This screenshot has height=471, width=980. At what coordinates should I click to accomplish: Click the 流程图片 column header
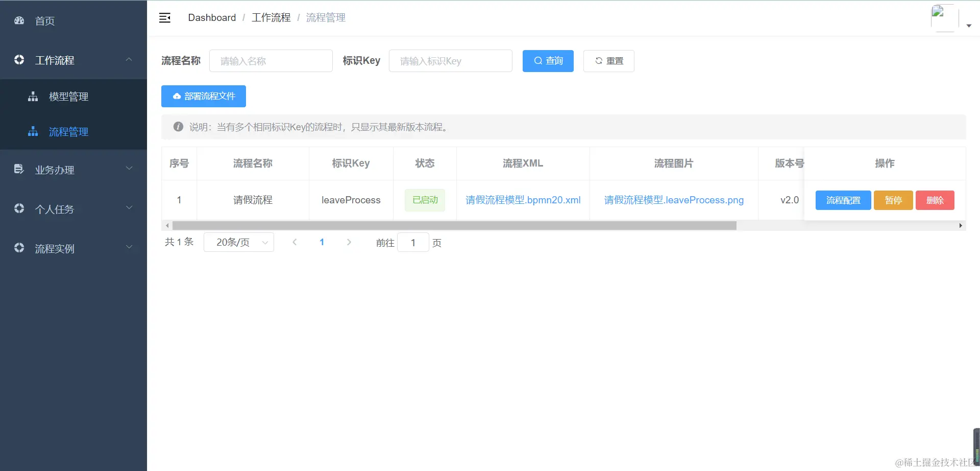pyautogui.click(x=674, y=163)
